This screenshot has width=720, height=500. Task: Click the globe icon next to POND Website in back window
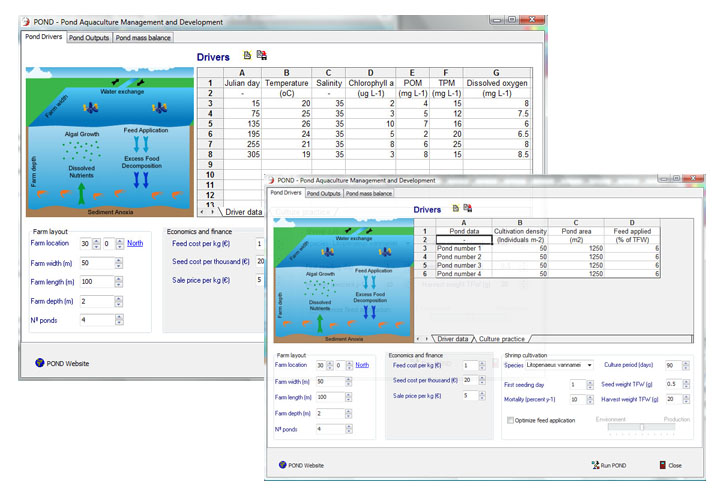tap(39, 363)
